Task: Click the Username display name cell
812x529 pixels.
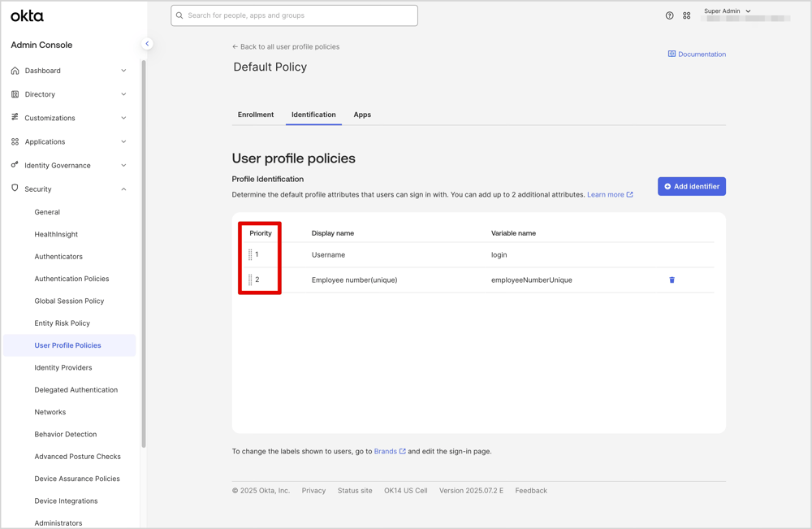Action: tap(328, 255)
